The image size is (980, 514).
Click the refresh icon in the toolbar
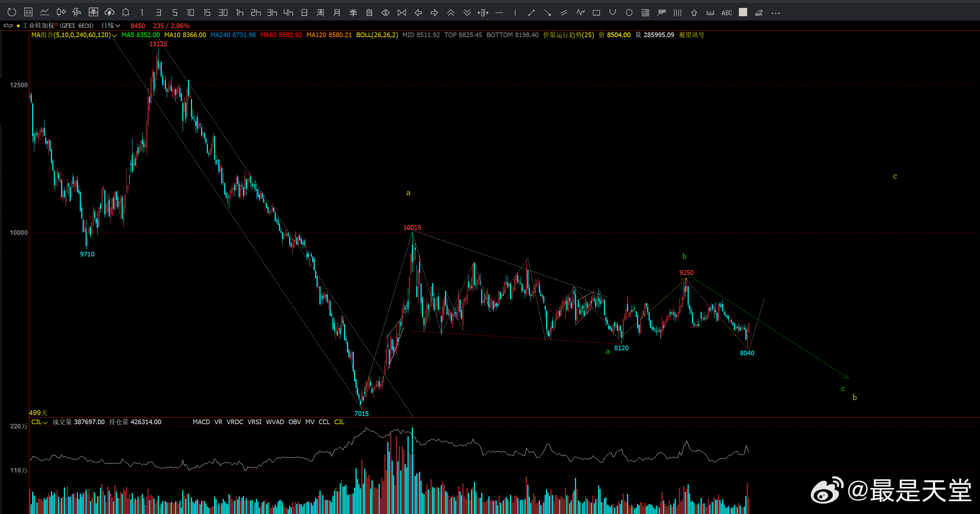click(12, 13)
